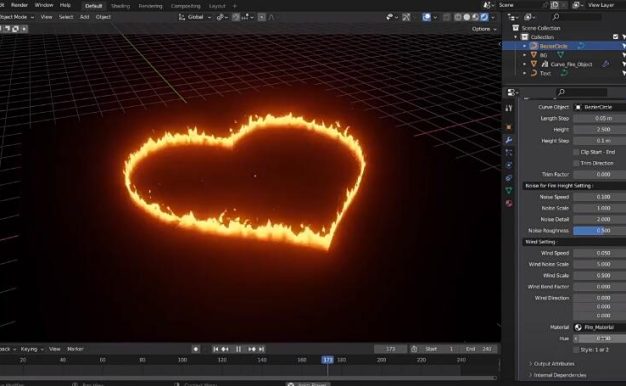Image resolution: width=626 pixels, height=386 pixels.
Task: Toggle the Style: 1 or 2 checkbox
Action: 576,350
